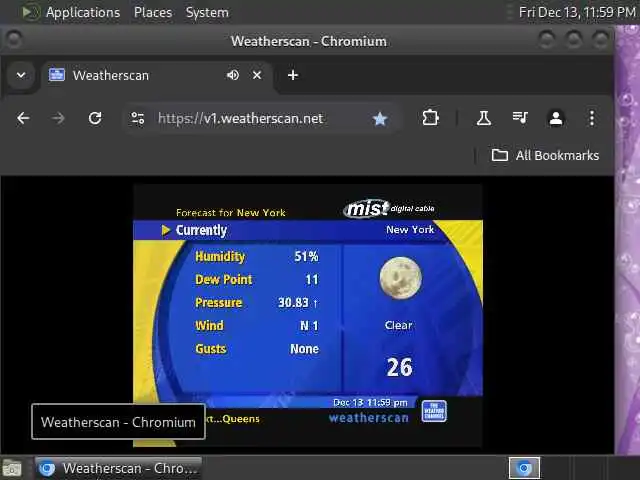Close the Weatherscan tab
The height and width of the screenshot is (480, 640).
coord(257,75)
